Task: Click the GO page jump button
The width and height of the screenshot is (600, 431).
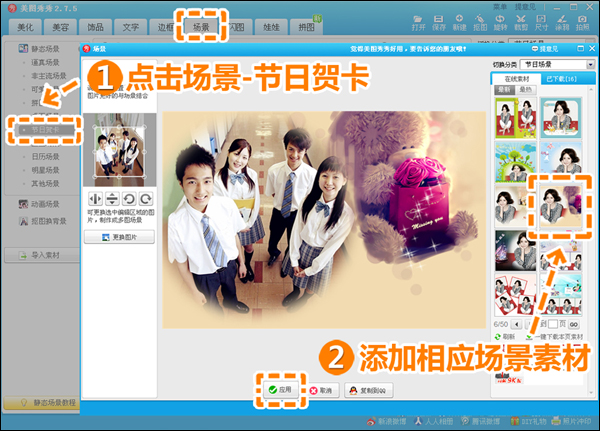Action: coord(573,324)
